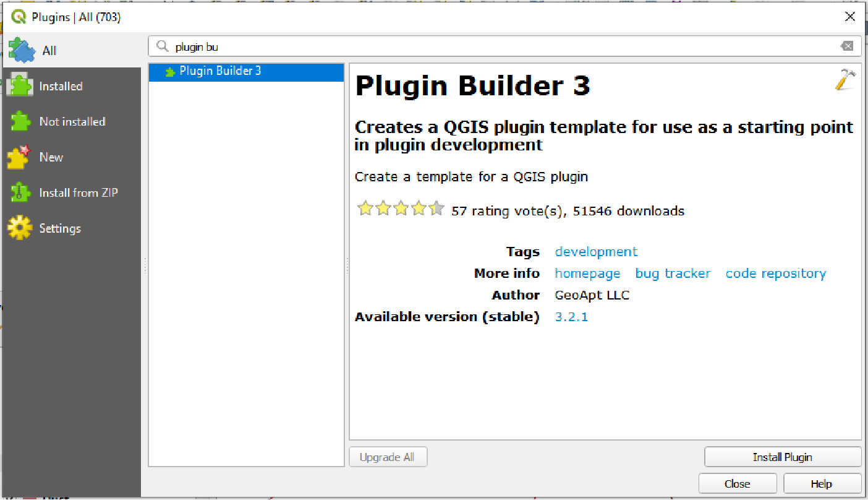The width and height of the screenshot is (868, 500).
Task: Click the New plugins star puzzle icon
Action: (19, 157)
